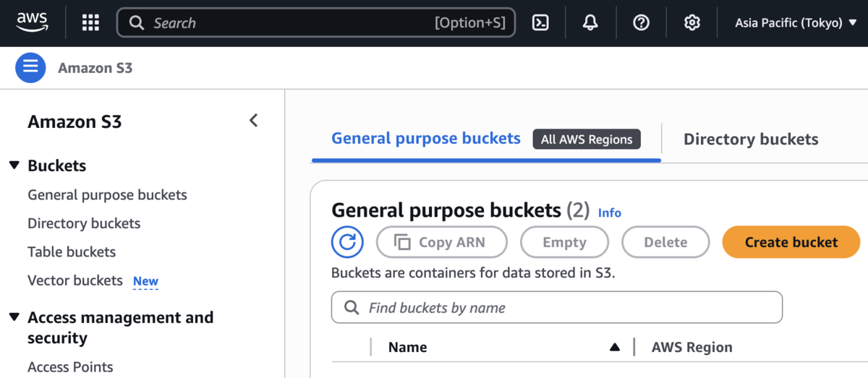Image resolution: width=868 pixels, height=378 pixels.
Task: Launch the CloudShell terminal icon
Action: [540, 23]
